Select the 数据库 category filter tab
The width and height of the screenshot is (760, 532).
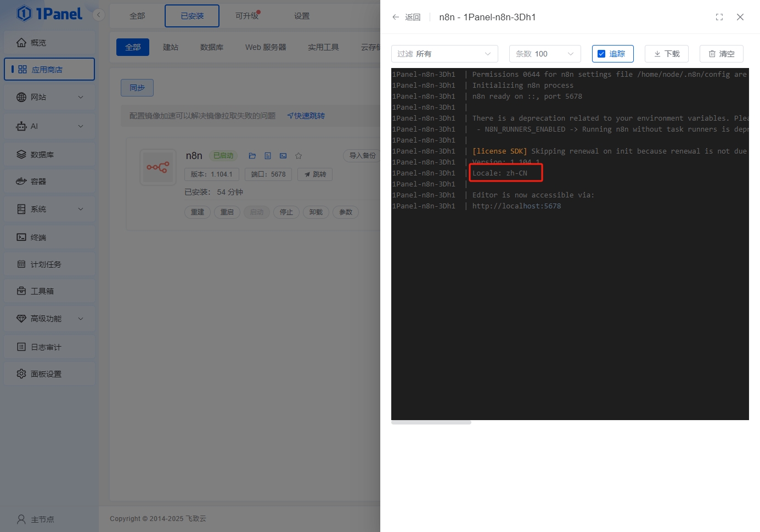(x=212, y=47)
